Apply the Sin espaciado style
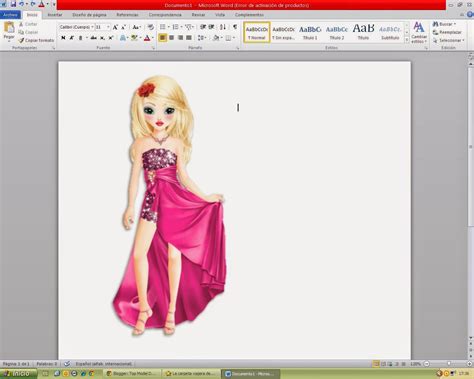This screenshot has width=474, height=379. [283, 32]
